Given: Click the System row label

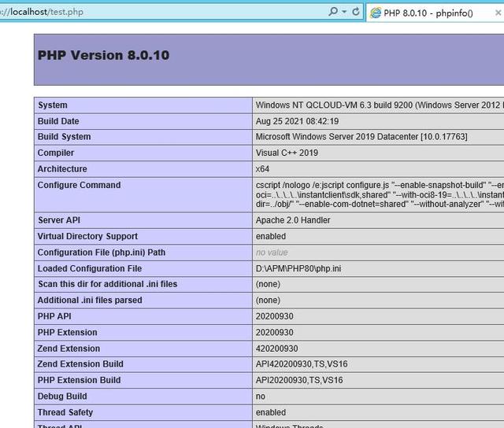Looking at the screenshot, I should point(53,105).
